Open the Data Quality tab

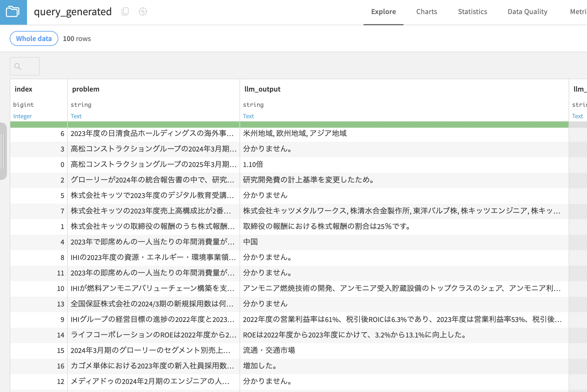coord(527,12)
